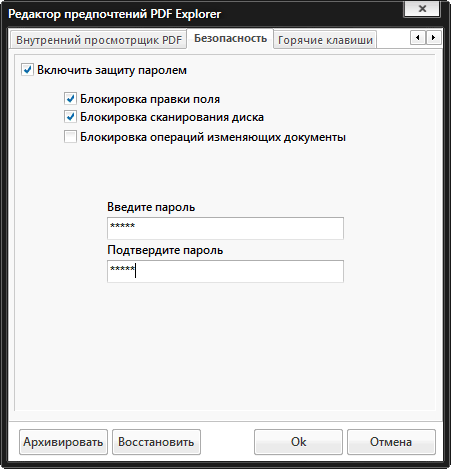Click the Введите пароль field
451x469 pixels.
[x=225, y=228]
